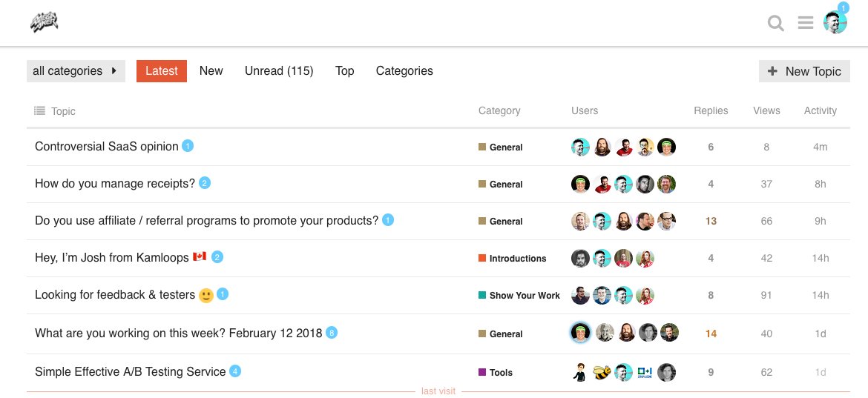Click unread badge on Simple Effective A/B Testing

[x=235, y=371]
